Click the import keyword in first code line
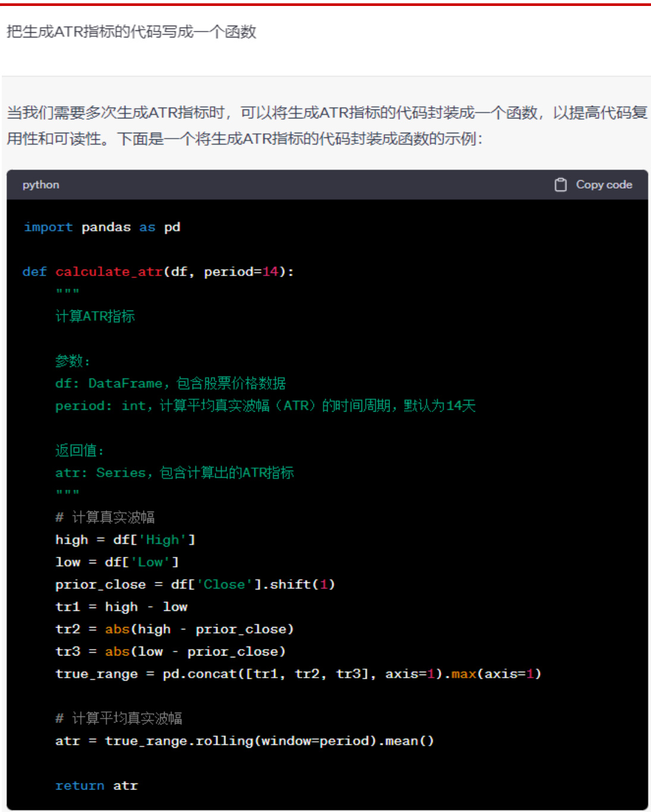 [48, 227]
